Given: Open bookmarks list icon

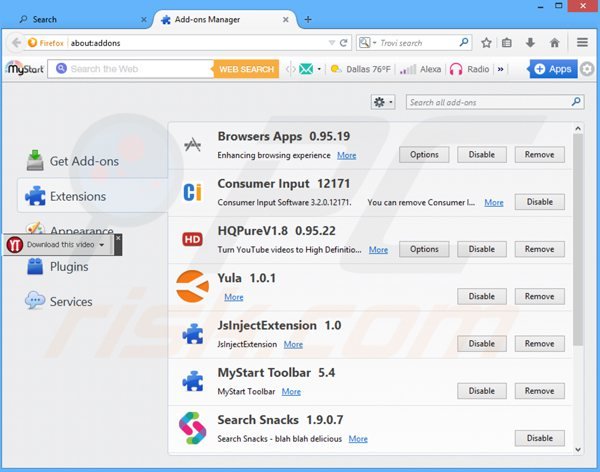Looking at the screenshot, I should (507, 43).
